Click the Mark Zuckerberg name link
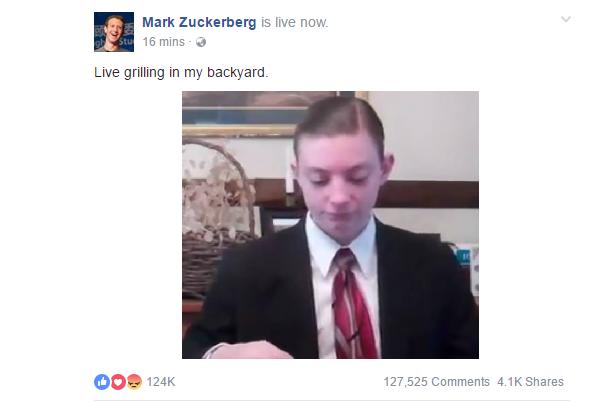 199,22
